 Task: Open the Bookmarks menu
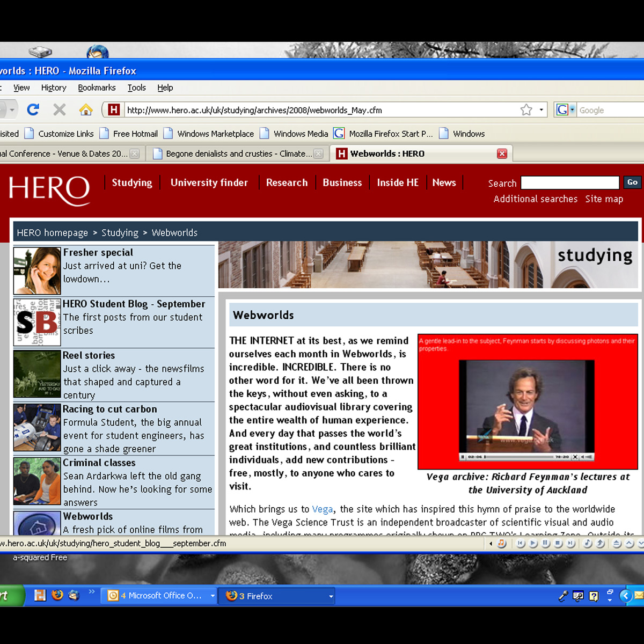[x=97, y=87]
